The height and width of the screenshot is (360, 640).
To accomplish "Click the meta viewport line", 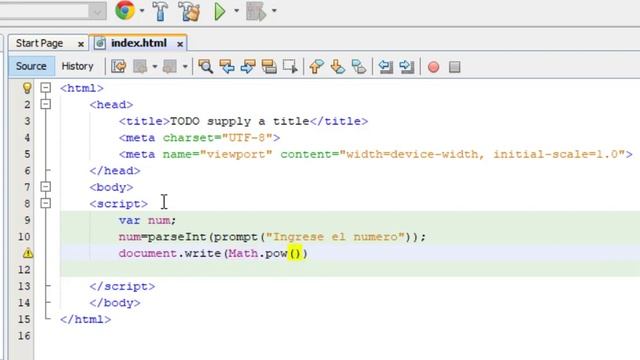I will 376,154.
